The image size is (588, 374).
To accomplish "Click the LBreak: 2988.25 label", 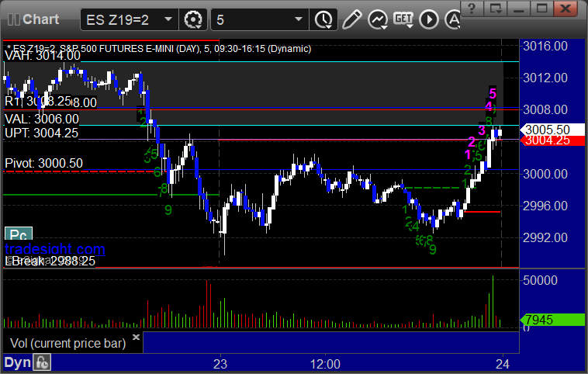I will click(50, 261).
